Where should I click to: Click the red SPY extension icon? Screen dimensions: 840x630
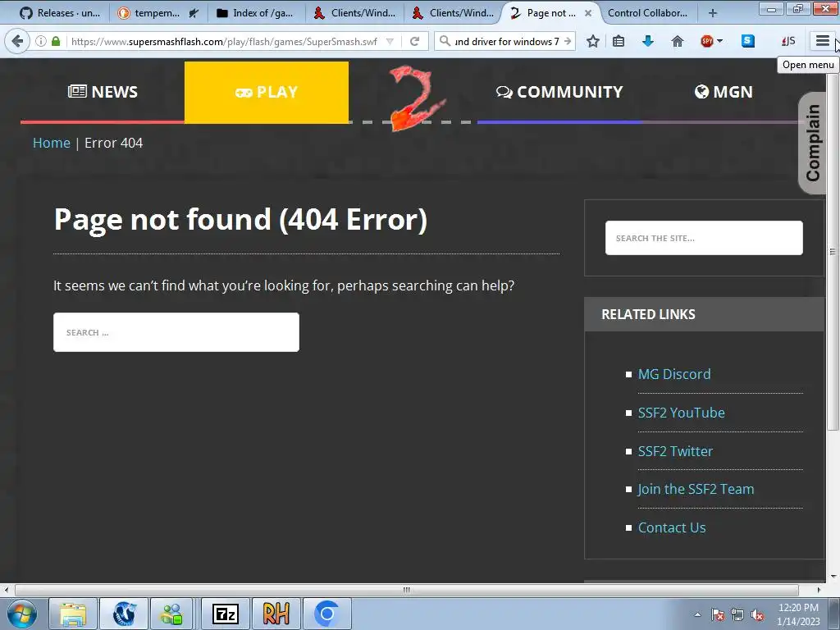point(707,41)
